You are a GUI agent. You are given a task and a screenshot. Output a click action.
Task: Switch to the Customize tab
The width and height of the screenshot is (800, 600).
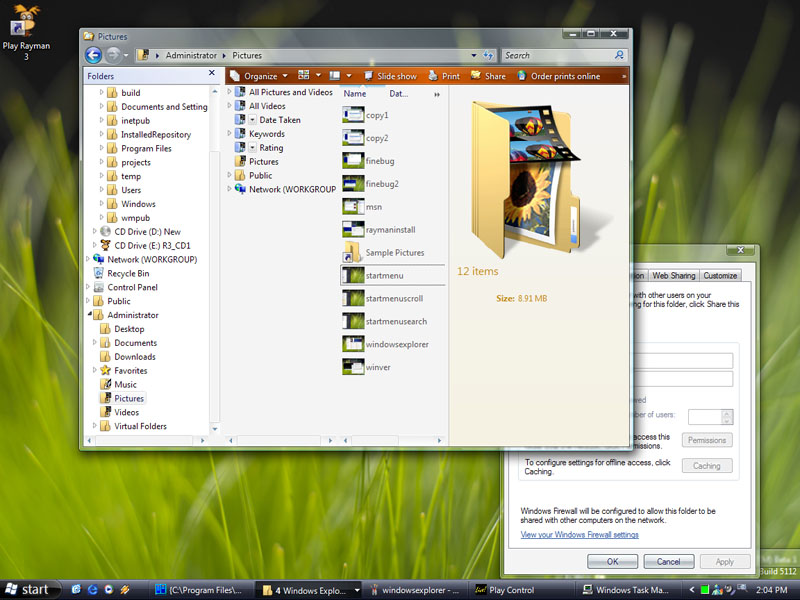[x=720, y=276]
